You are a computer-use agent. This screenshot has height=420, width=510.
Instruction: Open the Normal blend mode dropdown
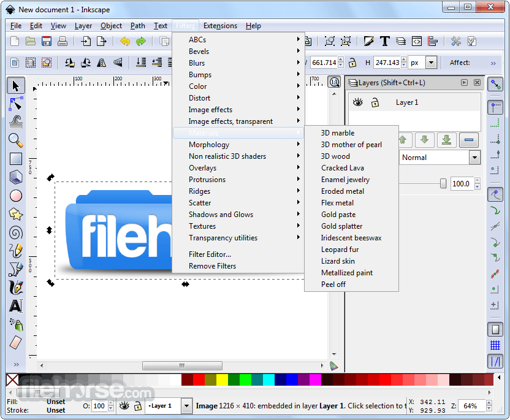(474, 158)
